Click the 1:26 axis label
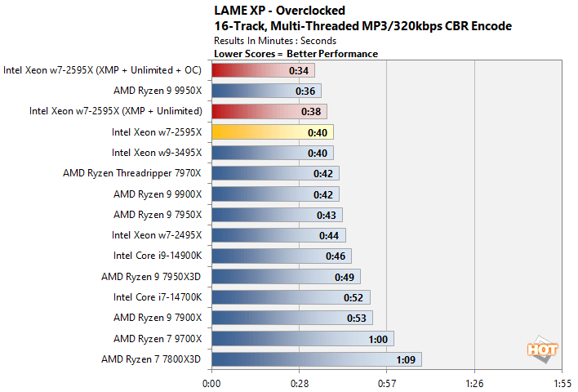578x392 pixels. [x=474, y=384]
